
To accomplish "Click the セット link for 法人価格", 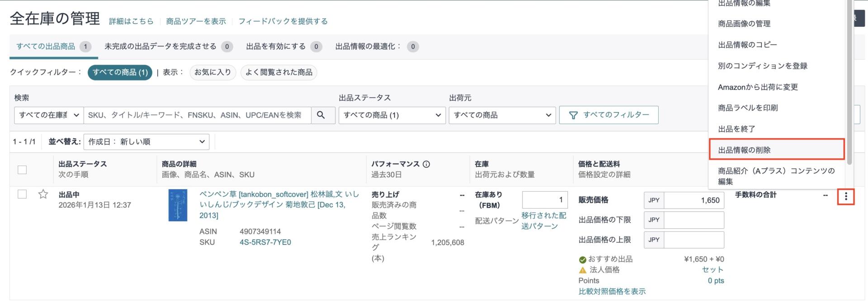I will tap(713, 270).
